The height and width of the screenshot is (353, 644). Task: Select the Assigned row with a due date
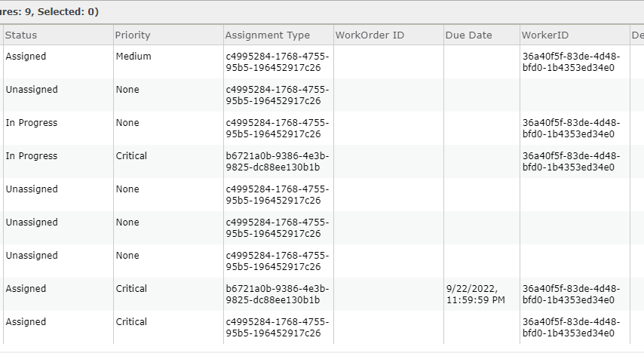(322, 294)
